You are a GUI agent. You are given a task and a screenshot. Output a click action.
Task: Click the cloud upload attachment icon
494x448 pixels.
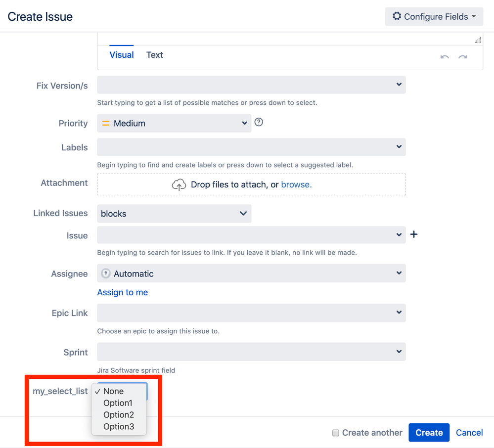click(179, 184)
